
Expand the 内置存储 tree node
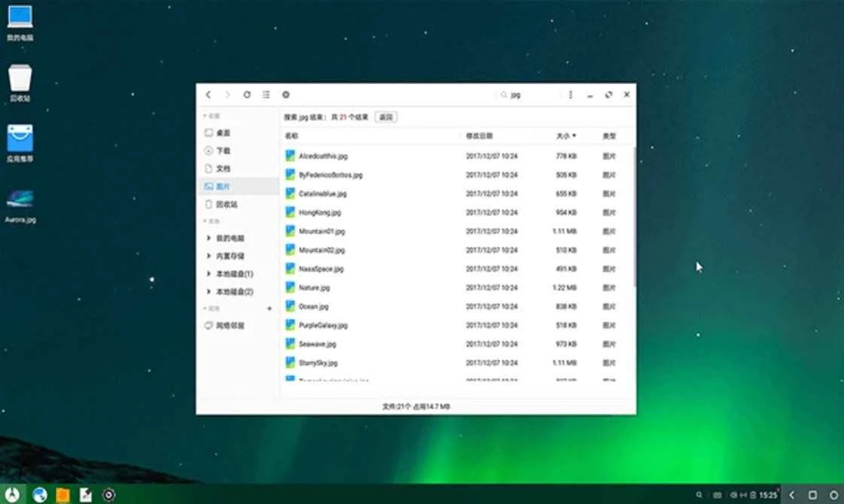click(209, 256)
